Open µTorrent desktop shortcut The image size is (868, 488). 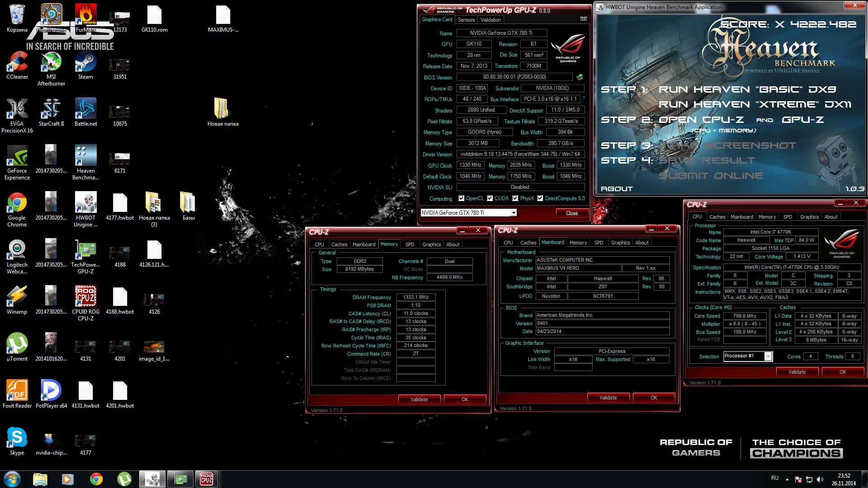coord(17,347)
